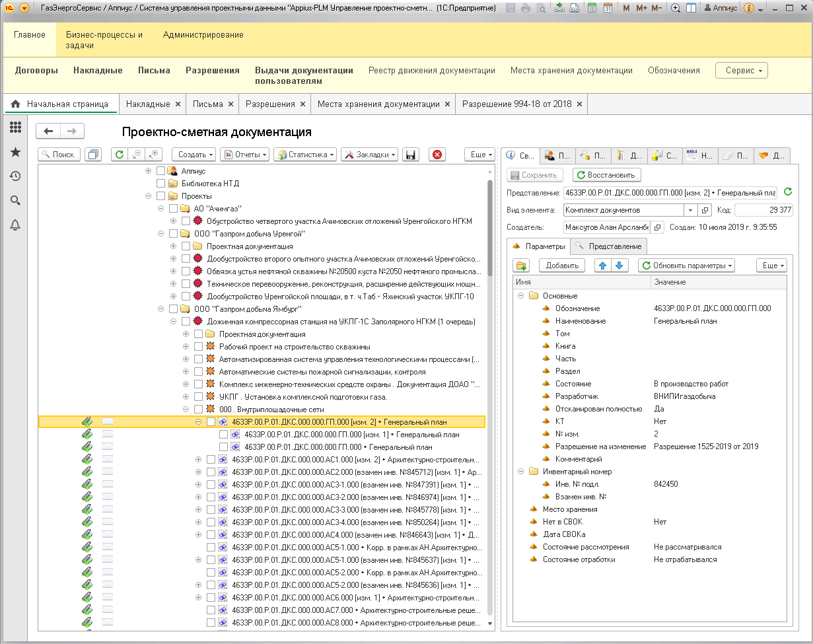Open the Сервис menu

pos(742,71)
